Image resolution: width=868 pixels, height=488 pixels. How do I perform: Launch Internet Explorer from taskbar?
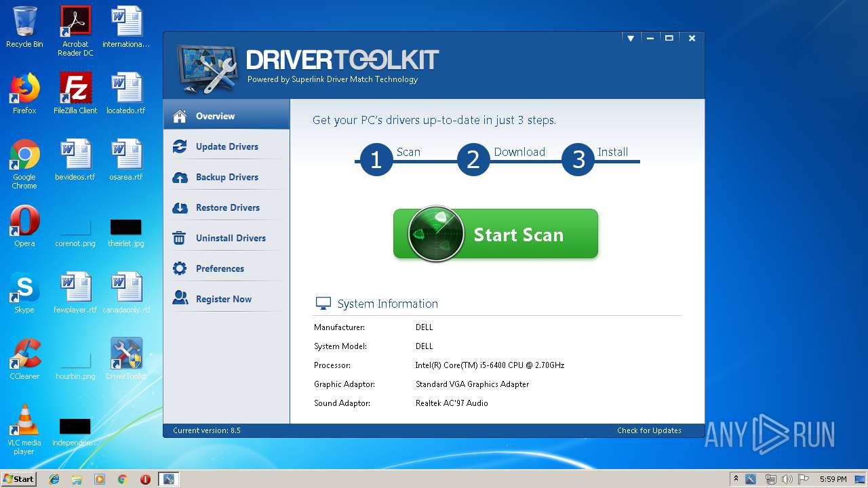[54, 479]
